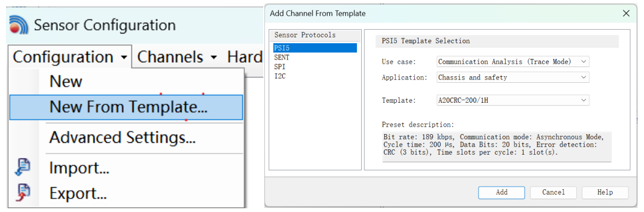Open Advanced Settings menu entry
The image size is (644, 212).
[x=122, y=137]
